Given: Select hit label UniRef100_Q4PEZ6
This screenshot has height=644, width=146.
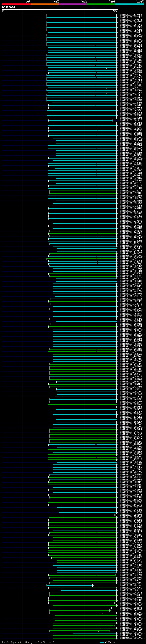Looking at the screenshot, I should (131, 610).
